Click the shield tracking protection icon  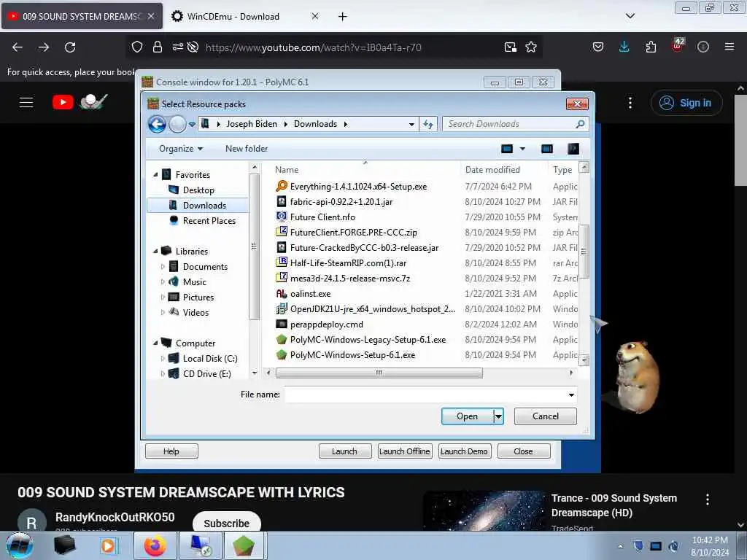click(x=137, y=47)
